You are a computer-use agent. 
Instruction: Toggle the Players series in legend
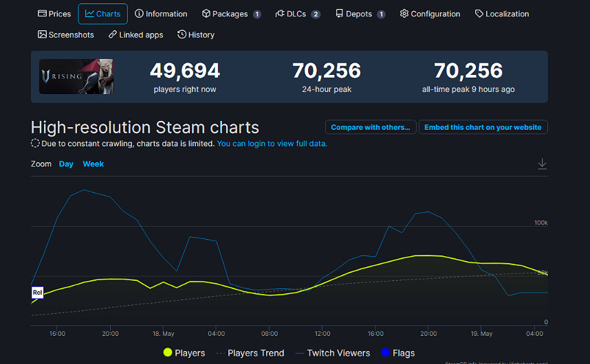(x=184, y=353)
